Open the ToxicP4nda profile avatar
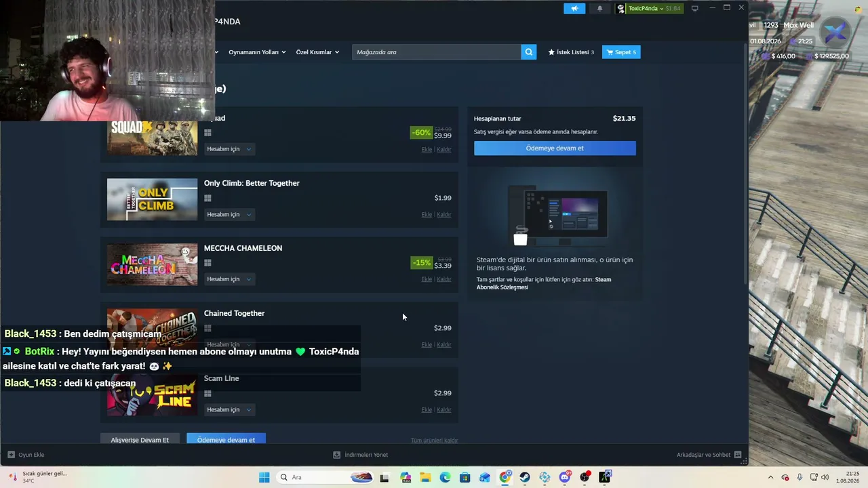868x488 pixels. [x=621, y=8]
